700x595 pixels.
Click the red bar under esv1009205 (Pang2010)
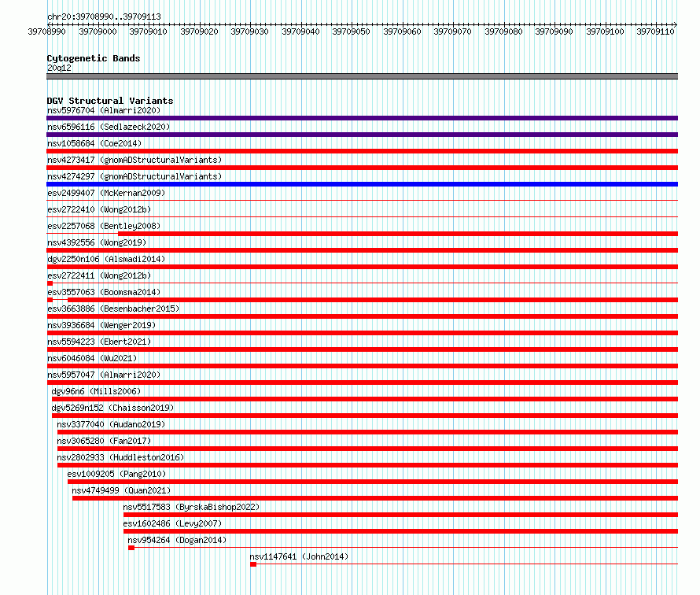click(x=373, y=482)
